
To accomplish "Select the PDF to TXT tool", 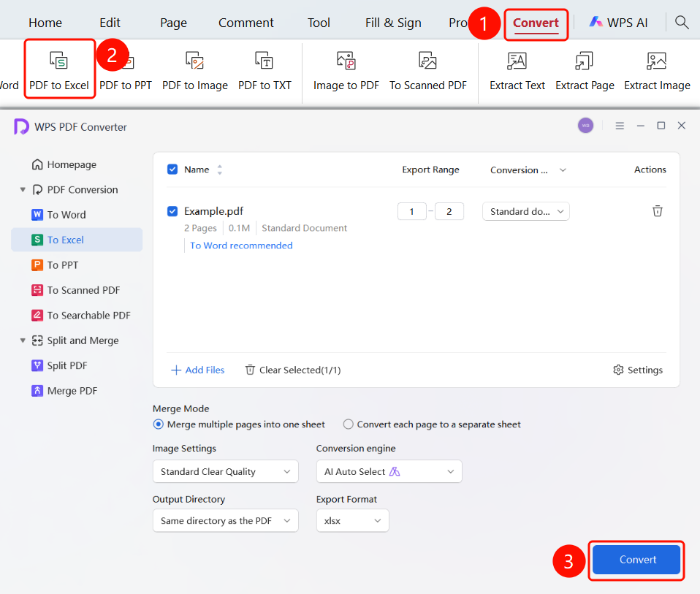I will coord(265,71).
